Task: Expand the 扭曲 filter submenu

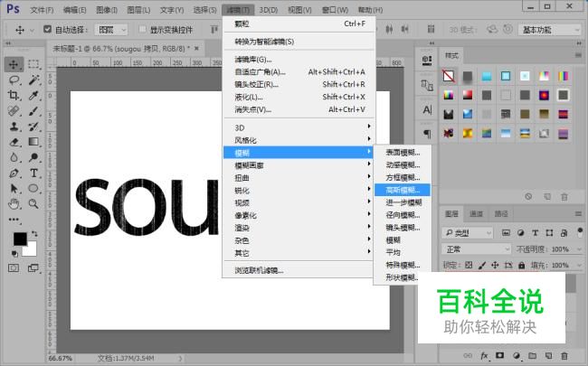Action: pyautogui.click(x=299, y=177)
